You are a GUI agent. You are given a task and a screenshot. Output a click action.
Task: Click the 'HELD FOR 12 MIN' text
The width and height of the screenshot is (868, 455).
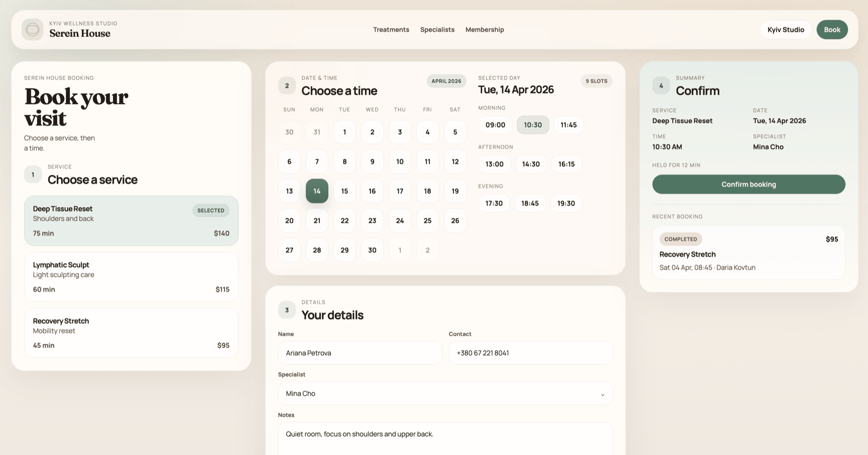tap(676, 165)
